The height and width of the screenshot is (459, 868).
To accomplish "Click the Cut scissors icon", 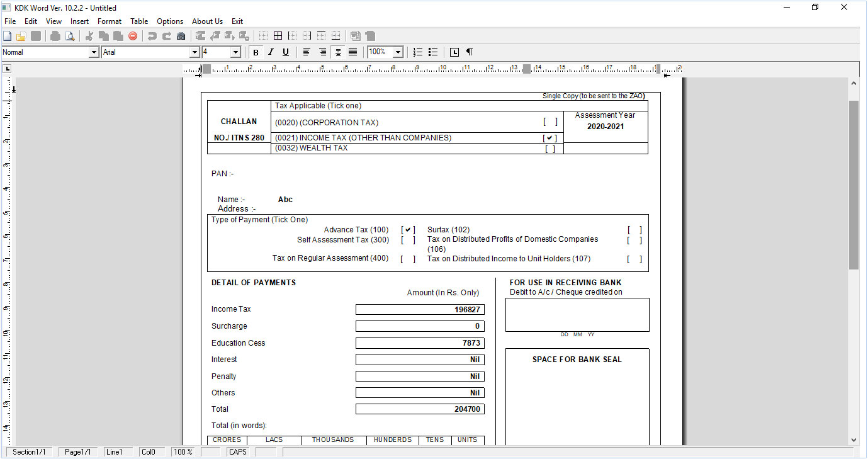I will click(x=89, y=36).
